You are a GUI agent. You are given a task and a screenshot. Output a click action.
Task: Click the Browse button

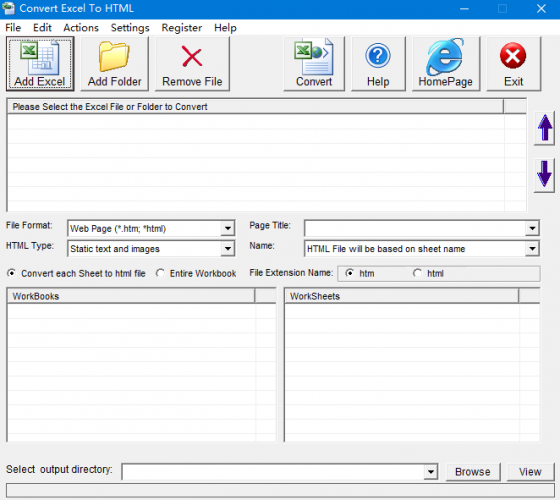(x=473, y=472)
